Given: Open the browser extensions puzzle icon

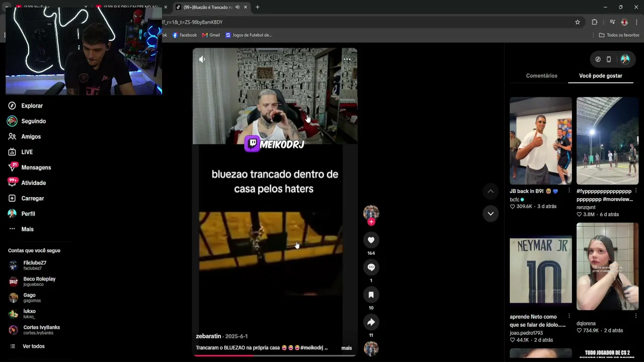Looking at the screenshot, I should point(594,22).
